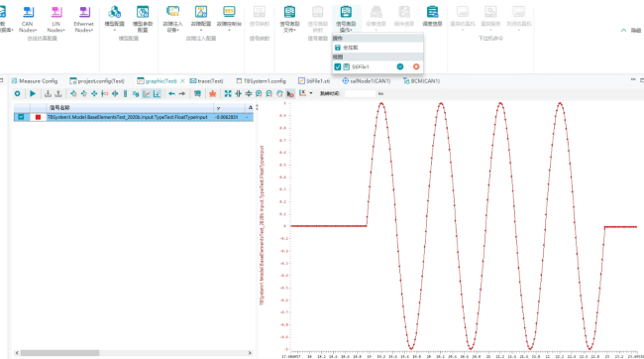Click the second magnifier zoom icon
This screenshot has width=644, height=359.
(269, 94)
